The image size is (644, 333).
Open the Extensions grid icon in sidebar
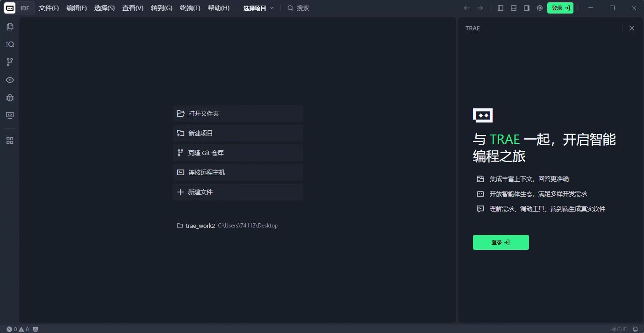[10, 141]
